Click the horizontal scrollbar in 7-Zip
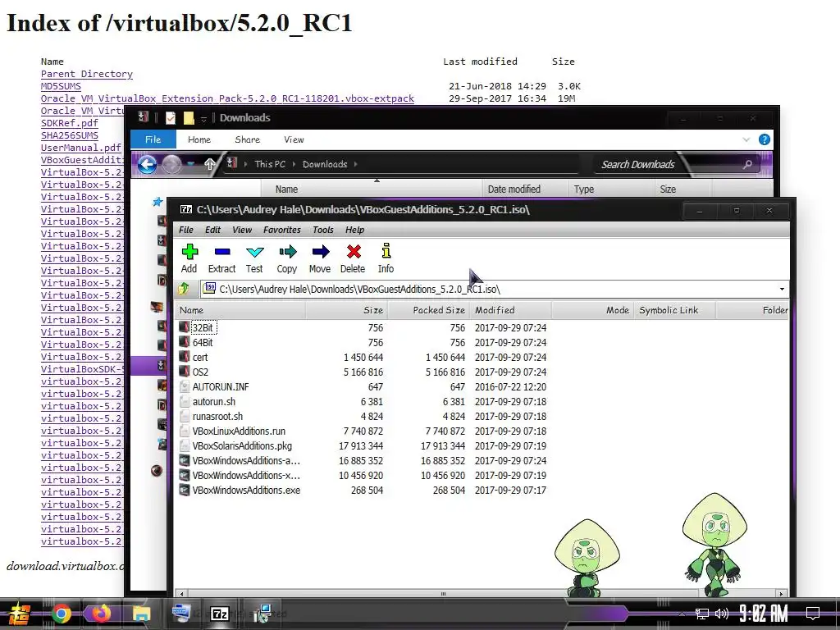 click(x=443, y=594)
